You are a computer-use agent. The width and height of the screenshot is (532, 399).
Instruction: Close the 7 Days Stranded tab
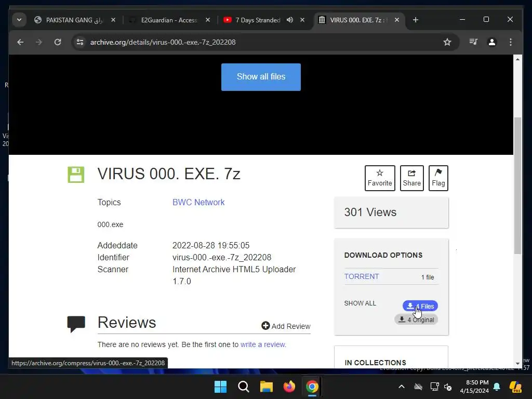click(302, 20)
